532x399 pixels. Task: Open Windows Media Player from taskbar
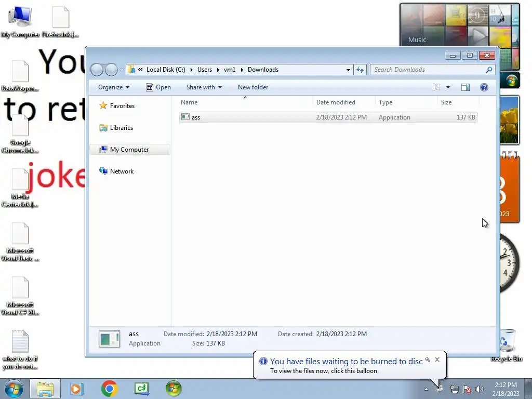[76, 389]
